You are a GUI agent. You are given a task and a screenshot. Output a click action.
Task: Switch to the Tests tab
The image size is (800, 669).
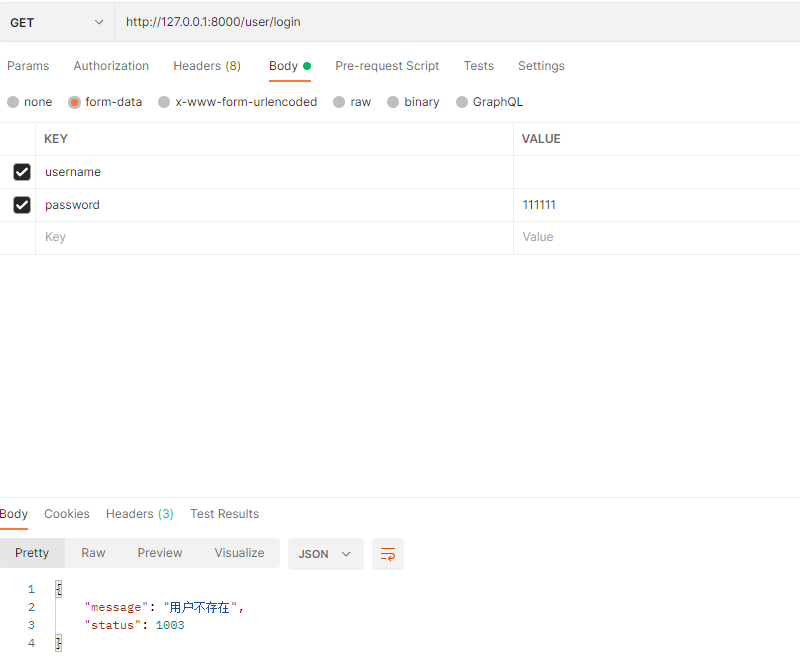pos(479,66)
